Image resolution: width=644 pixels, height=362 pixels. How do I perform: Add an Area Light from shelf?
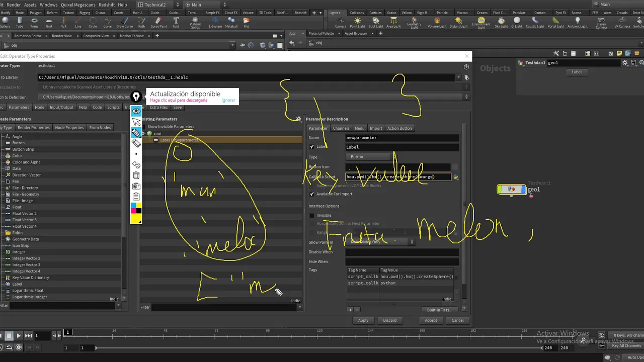click(x=393, y=23)
